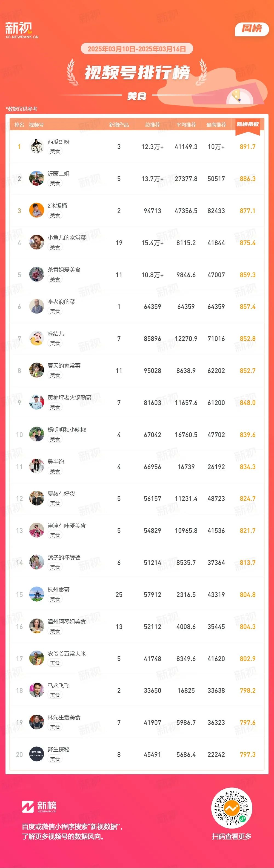Open the 小鱼儿的家常菜 account name
The height and width of the screenshot is (868, 274).
(x=67, y=238)
